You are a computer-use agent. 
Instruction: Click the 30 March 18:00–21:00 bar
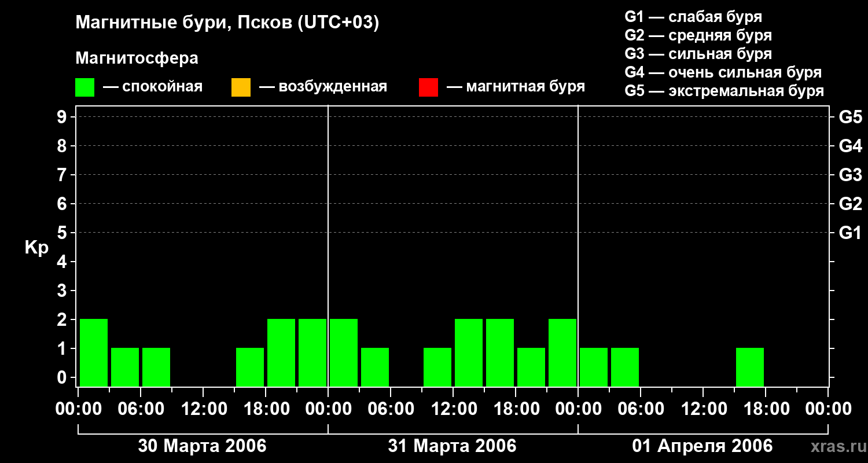(281, 352)
